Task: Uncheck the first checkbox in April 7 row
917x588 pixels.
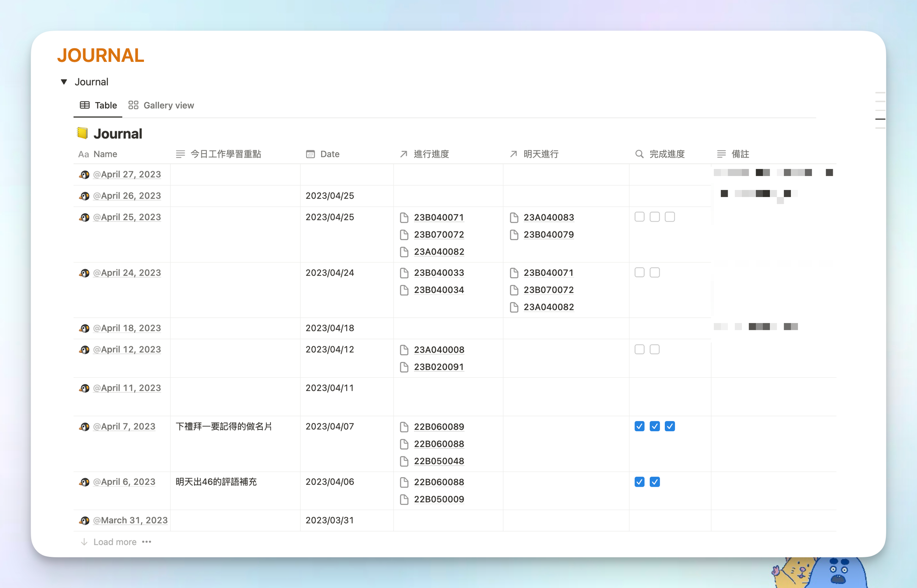Action: point(640,426)
